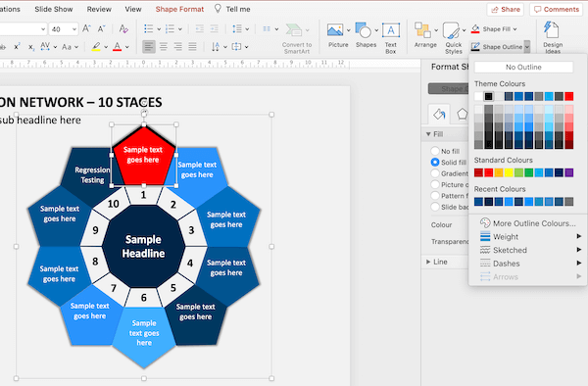The width and height of the screenshot is (588, 386).
Task: Open text direction tool
Action: [216, 46]
